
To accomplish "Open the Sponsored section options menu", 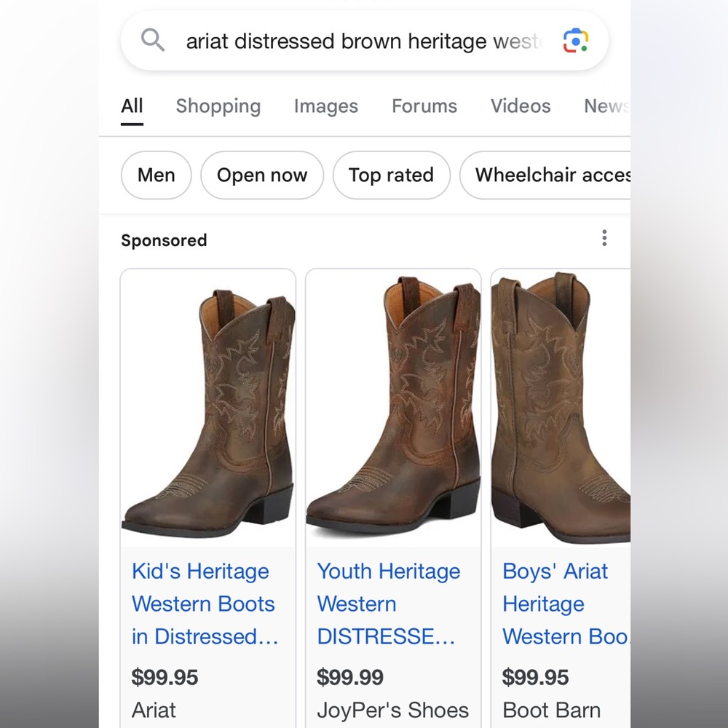I will pos(604,238).
